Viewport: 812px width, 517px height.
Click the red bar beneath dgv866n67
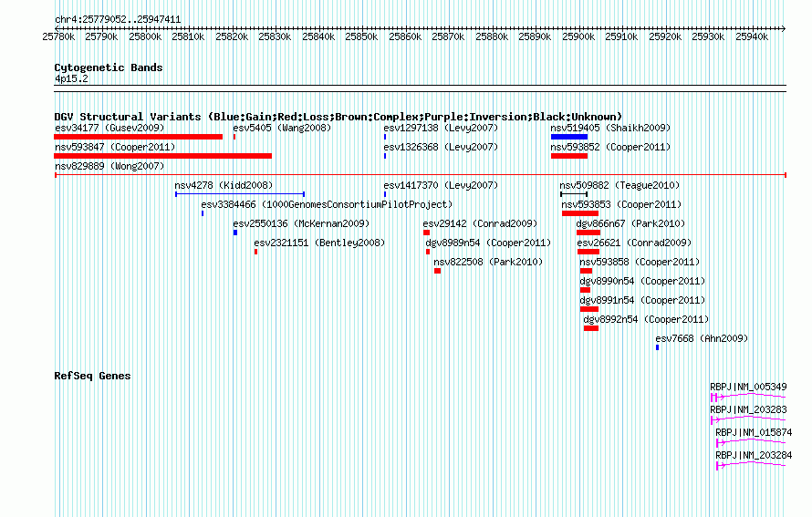[x=588, y=233]
